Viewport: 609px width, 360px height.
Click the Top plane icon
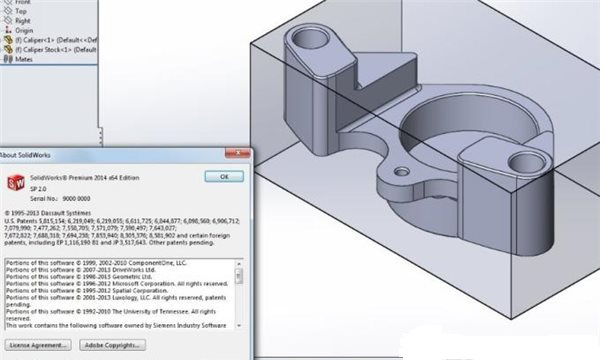(8, 11)
